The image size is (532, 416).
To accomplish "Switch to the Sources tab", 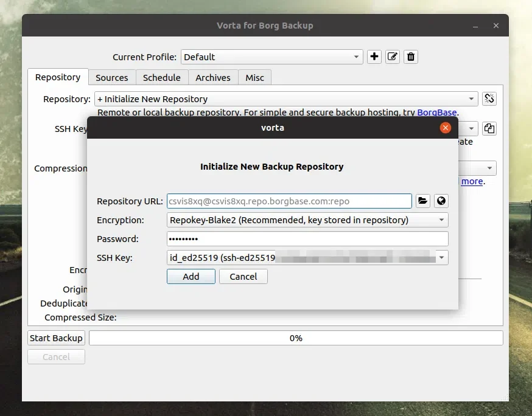I will click(x=111, y=77).
